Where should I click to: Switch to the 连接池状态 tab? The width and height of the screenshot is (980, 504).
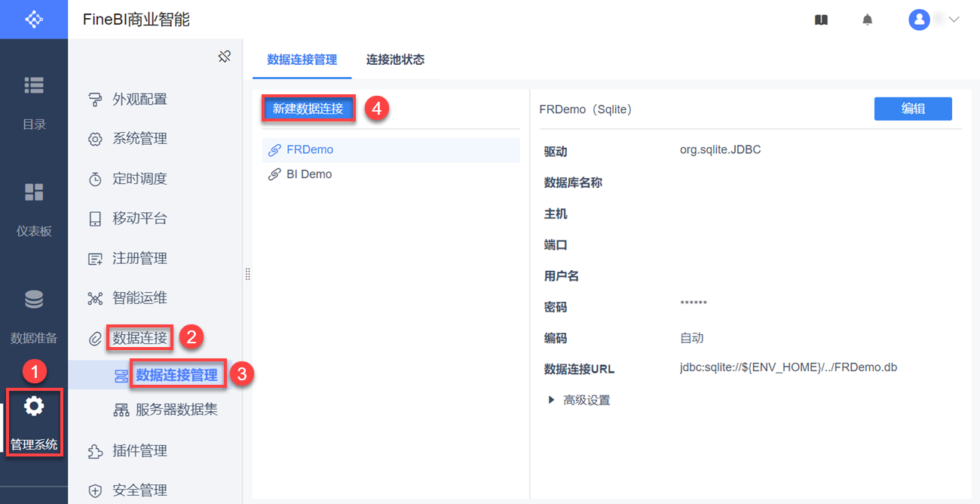[396, 60]
